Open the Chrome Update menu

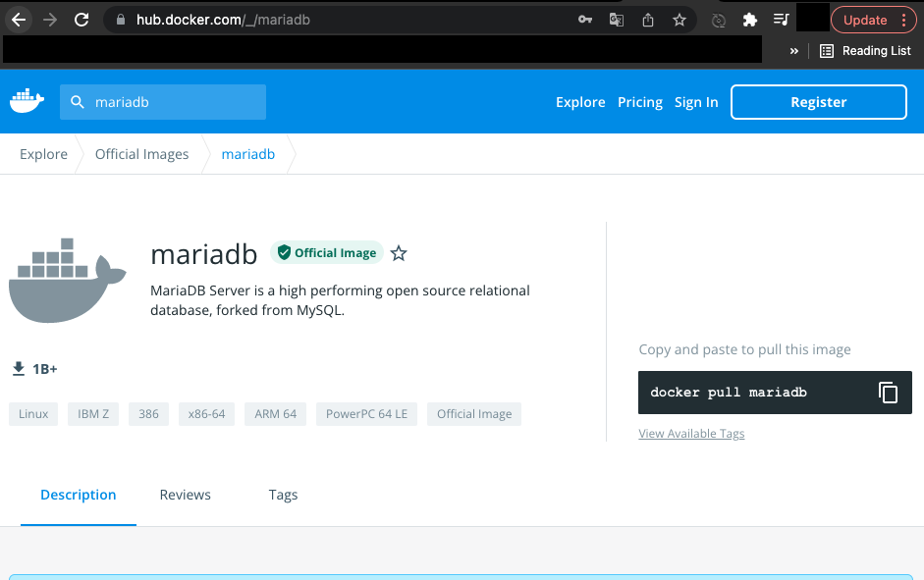click(874, 20)
